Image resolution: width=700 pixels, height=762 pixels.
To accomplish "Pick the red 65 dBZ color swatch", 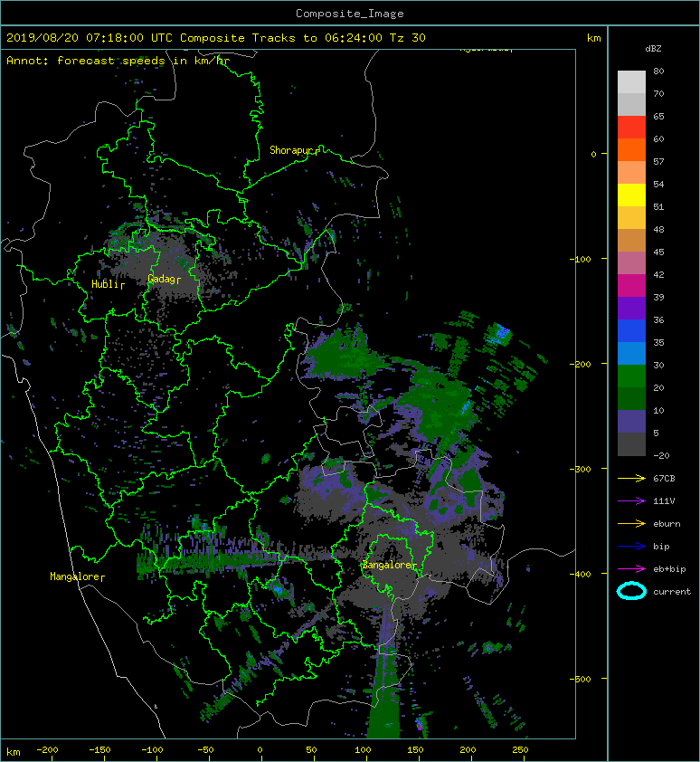I will click(x=631, y=128).
